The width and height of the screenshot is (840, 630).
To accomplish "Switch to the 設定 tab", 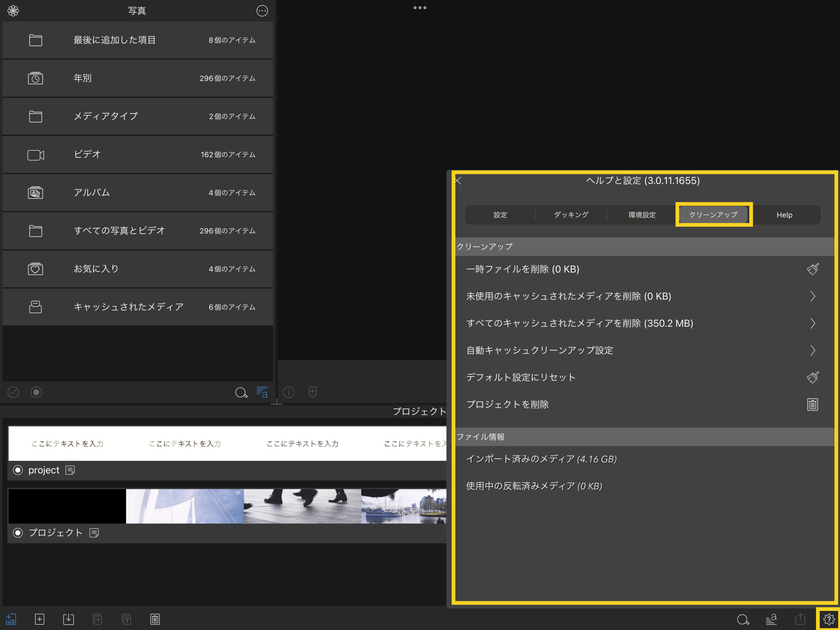I will point(500,215).
